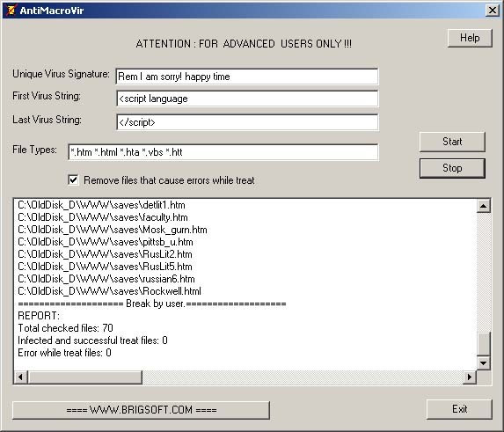Click the vertical scrollbar thumb in log
Viewport: 504px width, 432px height.
pyautogui.click(x=484, y=344)
